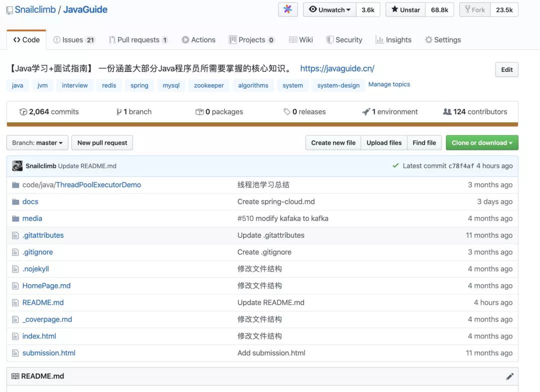Image resolution: width=540 pixels, height=392 pixels.
Task: Open the JavaGuide repository title link
Action: (x=85, y=9)
